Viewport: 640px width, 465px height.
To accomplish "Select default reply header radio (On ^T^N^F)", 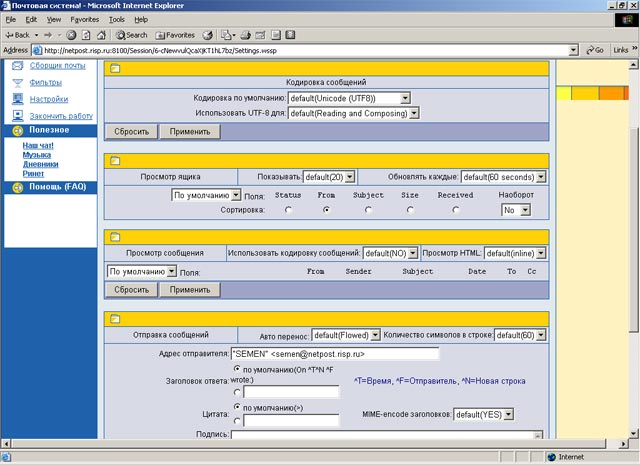I will [237, 369].
